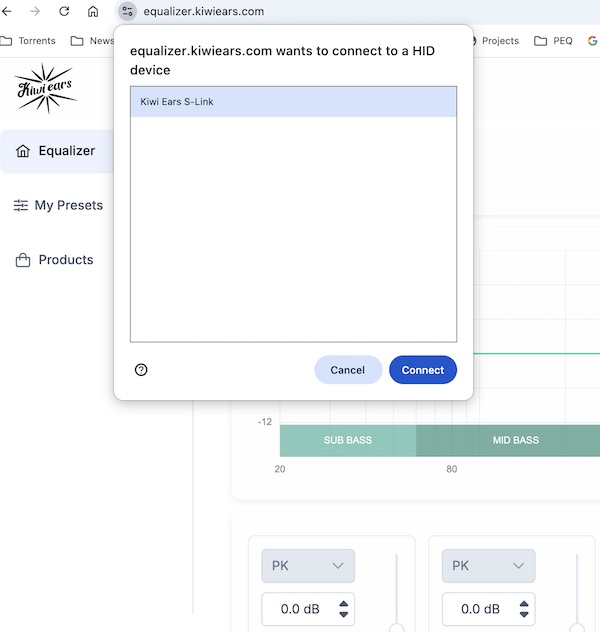Click the Products shopping bag icon
600x632 pixels.
pyautogui.click(x=23, y=260)
